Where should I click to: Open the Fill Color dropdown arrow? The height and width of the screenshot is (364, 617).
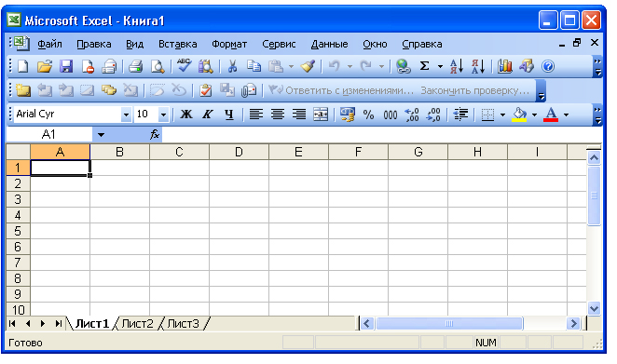(x=534, y=115)
